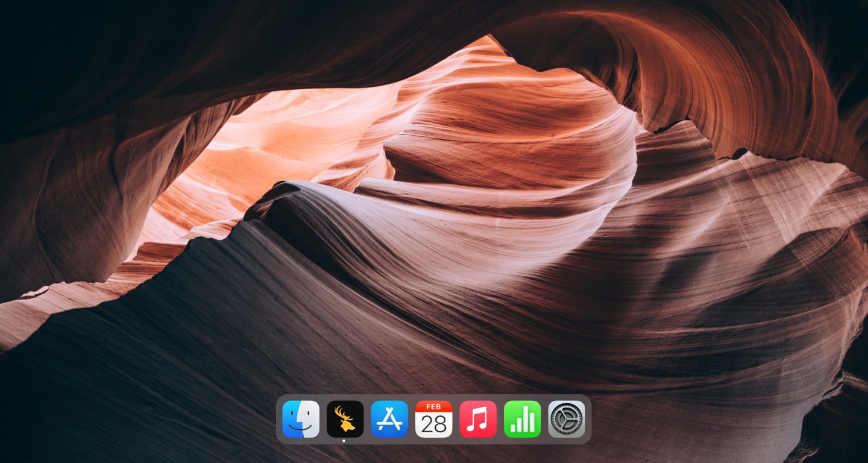
Task: Select the red Music note icon
Action: [x=477, y=418]
